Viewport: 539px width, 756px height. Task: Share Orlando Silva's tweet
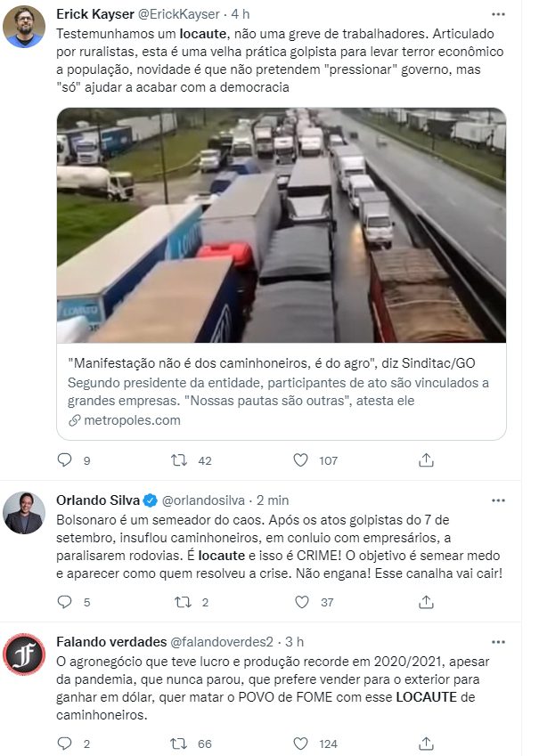tap(427, 602)
